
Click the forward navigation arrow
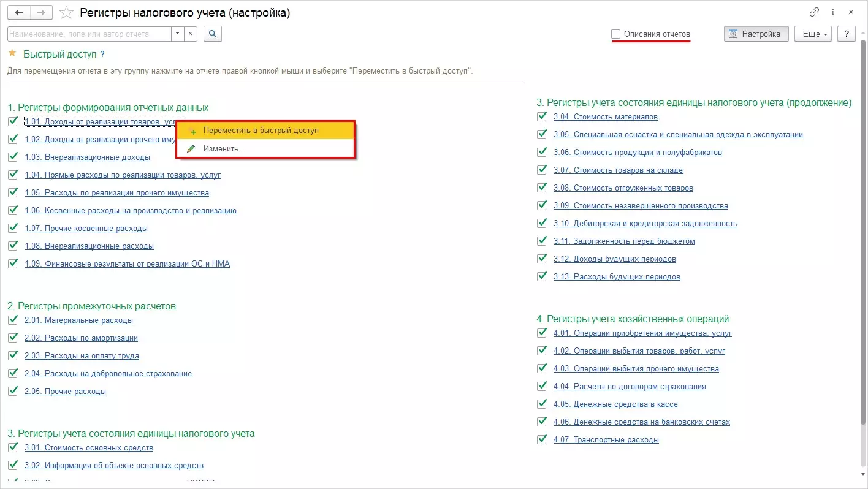pos(40,13)
